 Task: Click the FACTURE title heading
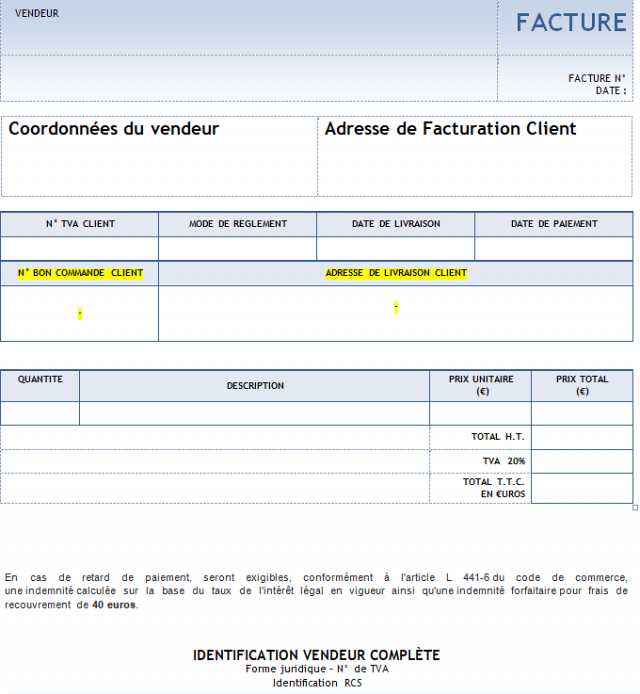pos(570,23)
